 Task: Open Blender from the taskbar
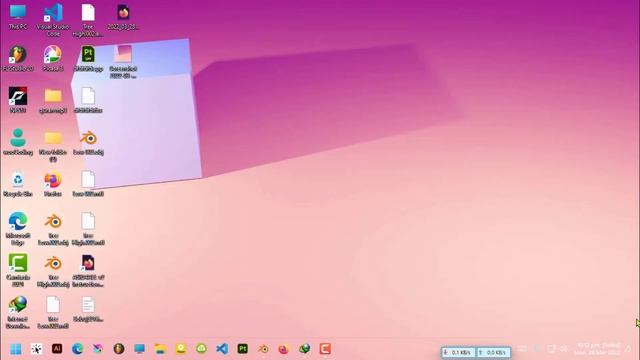pos(263,349)
